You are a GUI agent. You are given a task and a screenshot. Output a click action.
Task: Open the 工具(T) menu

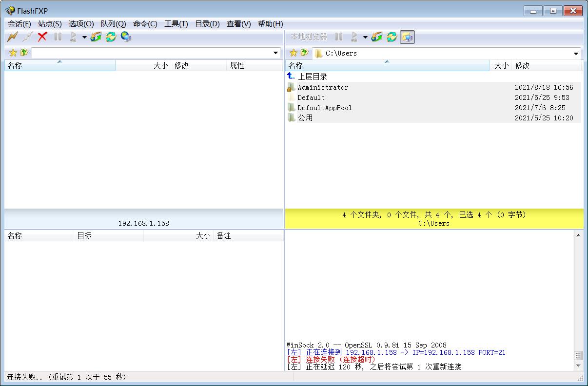point(176,23)
